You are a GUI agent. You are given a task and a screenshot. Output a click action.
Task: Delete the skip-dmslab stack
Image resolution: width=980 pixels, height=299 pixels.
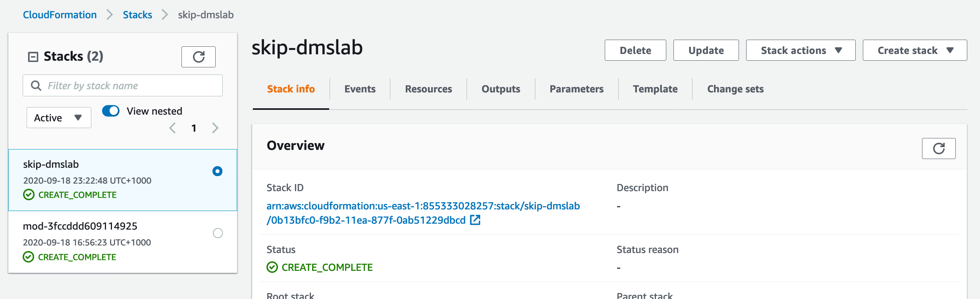[x=635, y=50]
